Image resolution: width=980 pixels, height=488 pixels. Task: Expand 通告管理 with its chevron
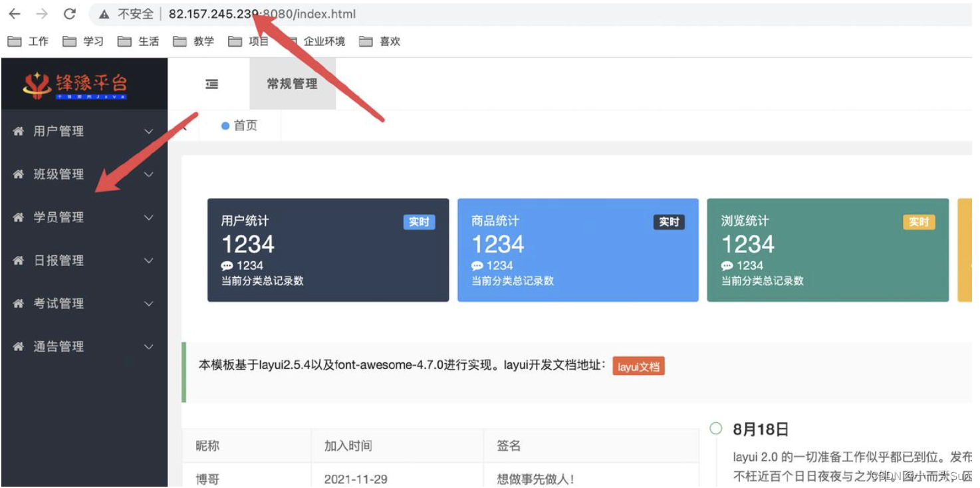[149, 347]
